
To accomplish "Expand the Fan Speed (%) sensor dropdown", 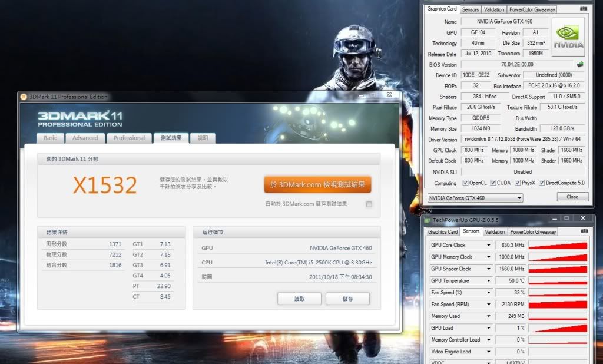I will click(489, 293).
